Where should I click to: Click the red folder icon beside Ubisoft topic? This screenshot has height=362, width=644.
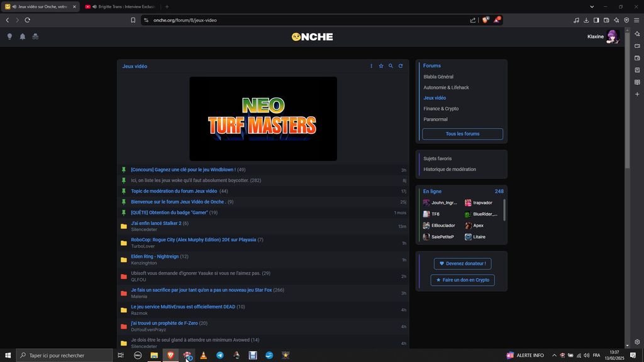124,277
